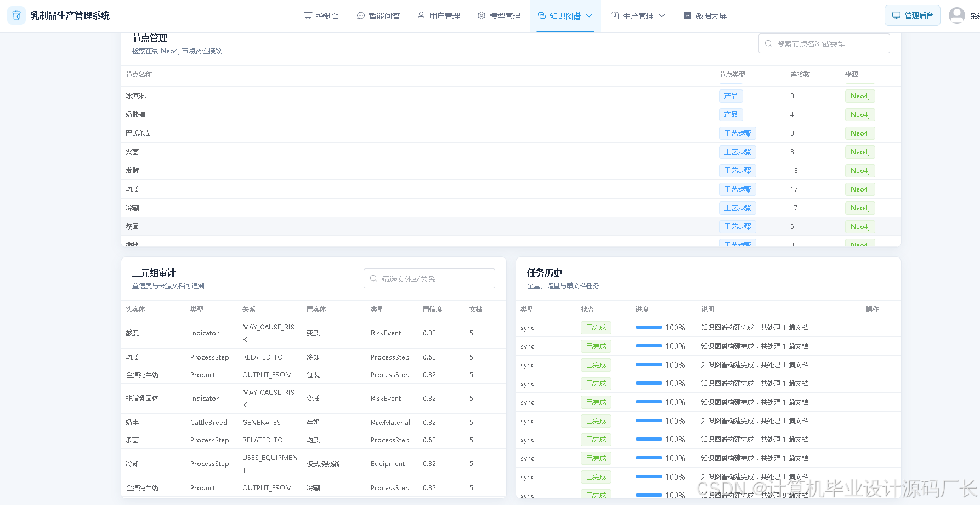Click the CattleBreed type cell

pyautogui.click(x=209, y=423)
